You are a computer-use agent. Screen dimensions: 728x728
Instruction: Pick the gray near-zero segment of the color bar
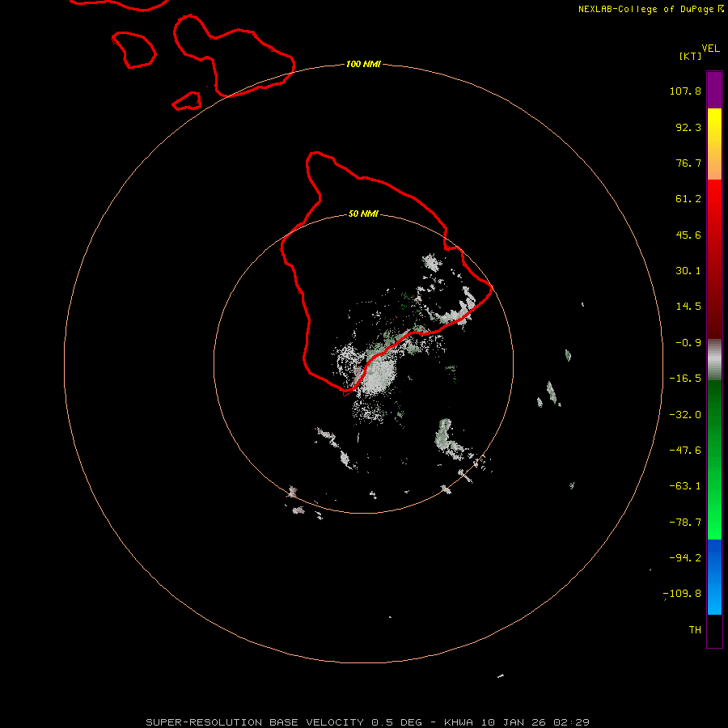714,359
